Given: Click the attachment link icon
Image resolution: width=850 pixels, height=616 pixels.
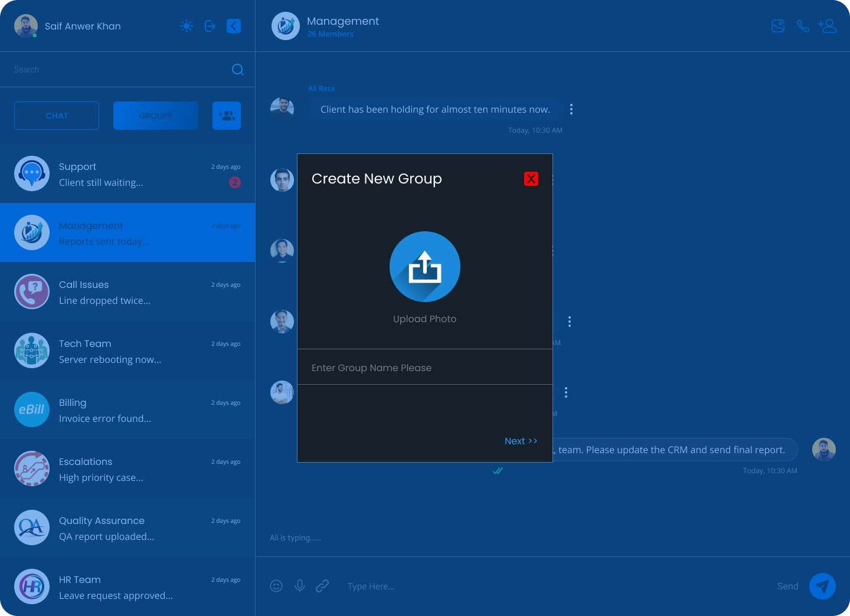Looking at the screenshot, I should tap(322, 586).
